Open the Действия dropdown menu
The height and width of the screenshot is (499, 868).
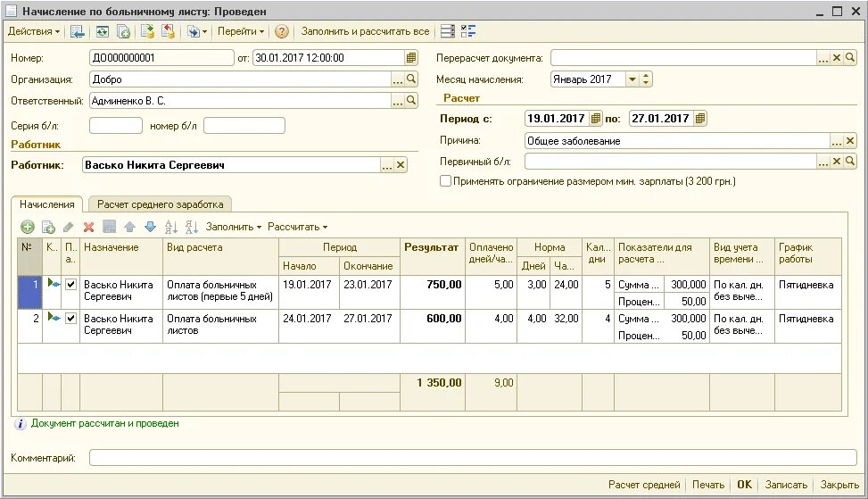pyautogui.click(x=34, y=31)
